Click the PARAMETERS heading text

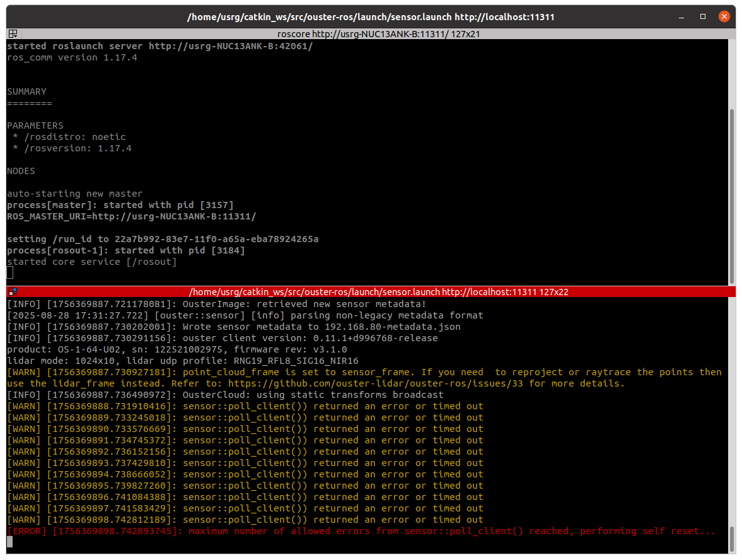point(35,126)
